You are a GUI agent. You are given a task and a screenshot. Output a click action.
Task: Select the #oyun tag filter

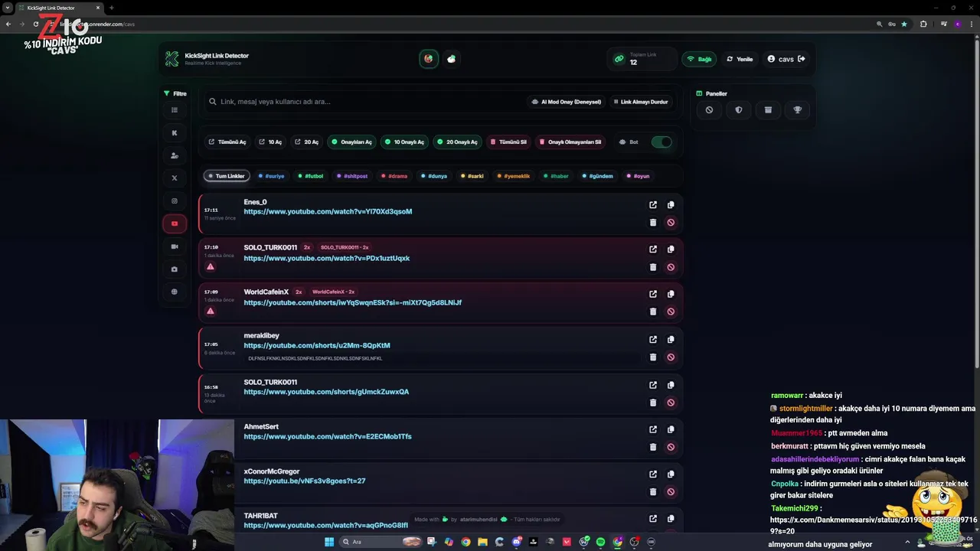(x=639, y=176)
